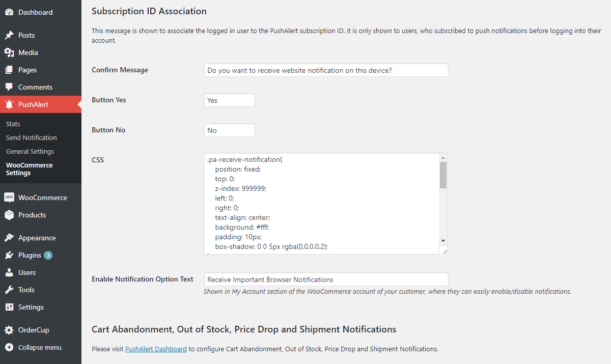This screenshot has height=364, width=611.
Task: Click the 'background: #fff;' CSS line
Action: coord(241,227)
